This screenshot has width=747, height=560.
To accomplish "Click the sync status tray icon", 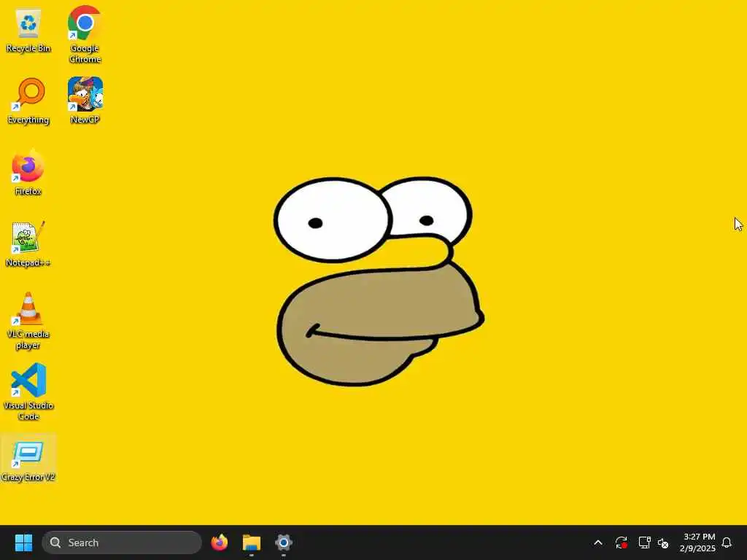I will pyautogui.click(x=621, y=542).
